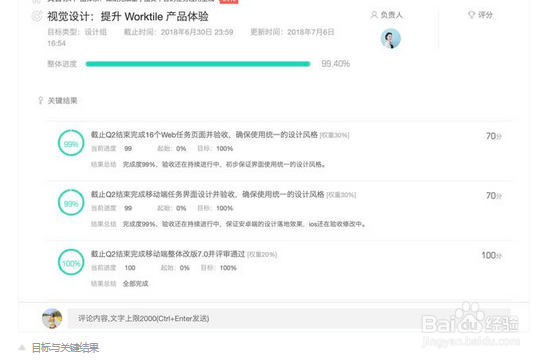This screenshot has height=360, width=550.
Task: Click the 99% progress ring for Web任务页面 result
Action: point(71,143)
